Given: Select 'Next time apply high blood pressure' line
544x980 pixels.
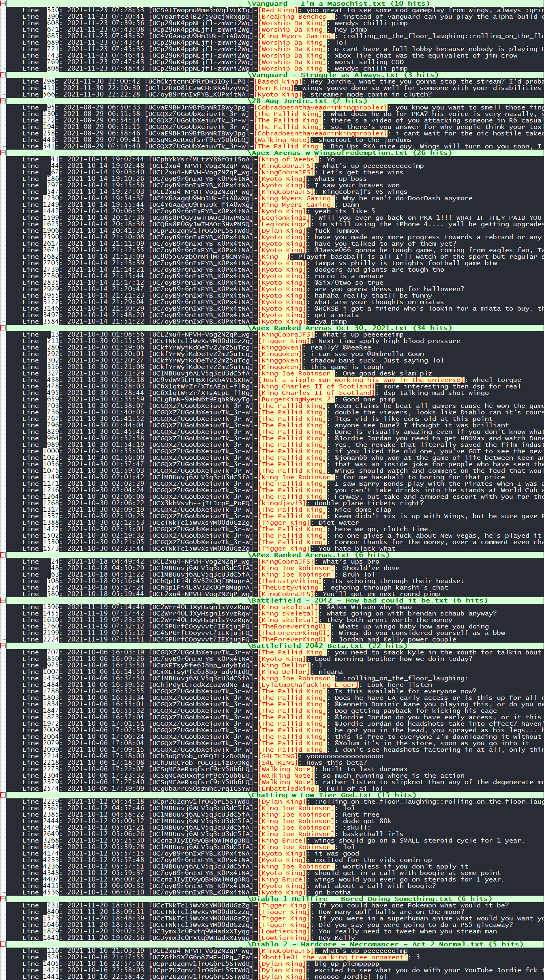Looking at the screenshot, I should (275, 341).
